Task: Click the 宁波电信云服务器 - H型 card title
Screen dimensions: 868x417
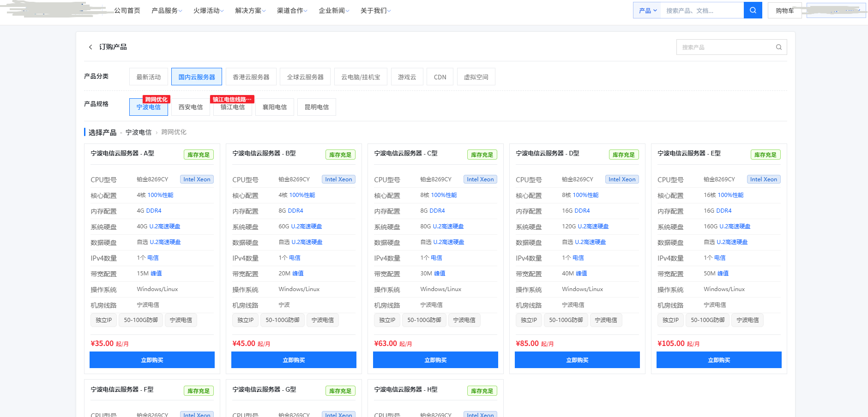Action: click(x=406, y=389)
